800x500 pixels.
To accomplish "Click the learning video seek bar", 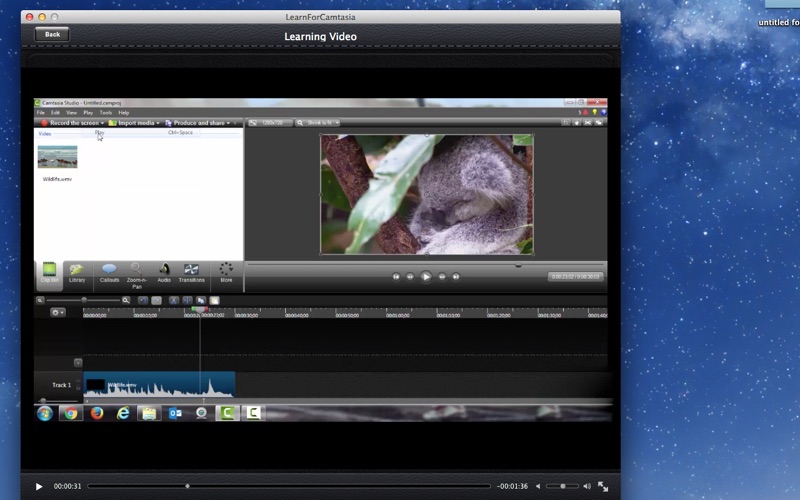I will tap(289, 486).
